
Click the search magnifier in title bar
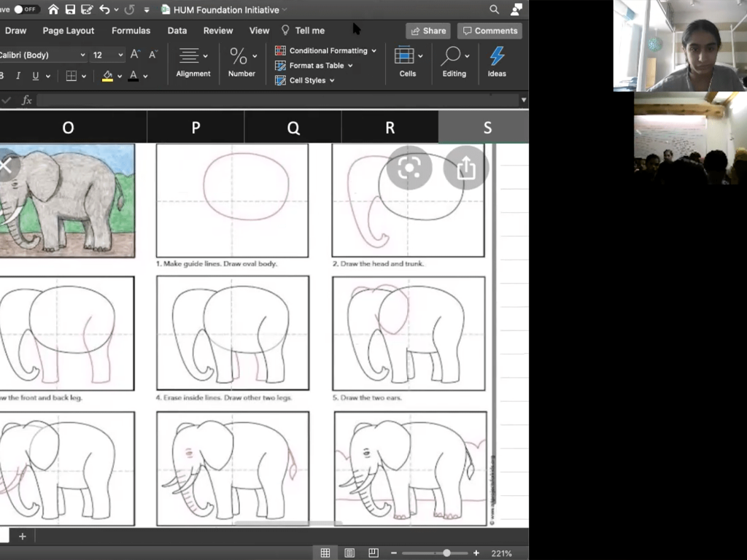coord(495,9)
